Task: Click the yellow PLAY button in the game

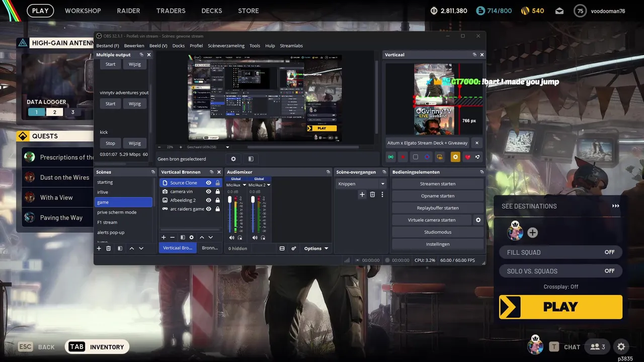Action: [x=560, y=307]
